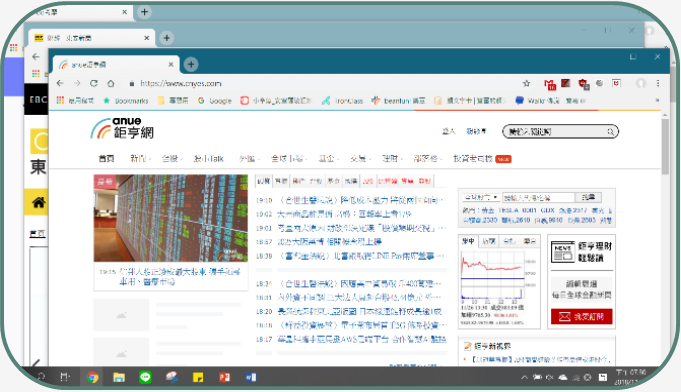
Task: Open the notification center icon in tray
Action: click(602, 377)
